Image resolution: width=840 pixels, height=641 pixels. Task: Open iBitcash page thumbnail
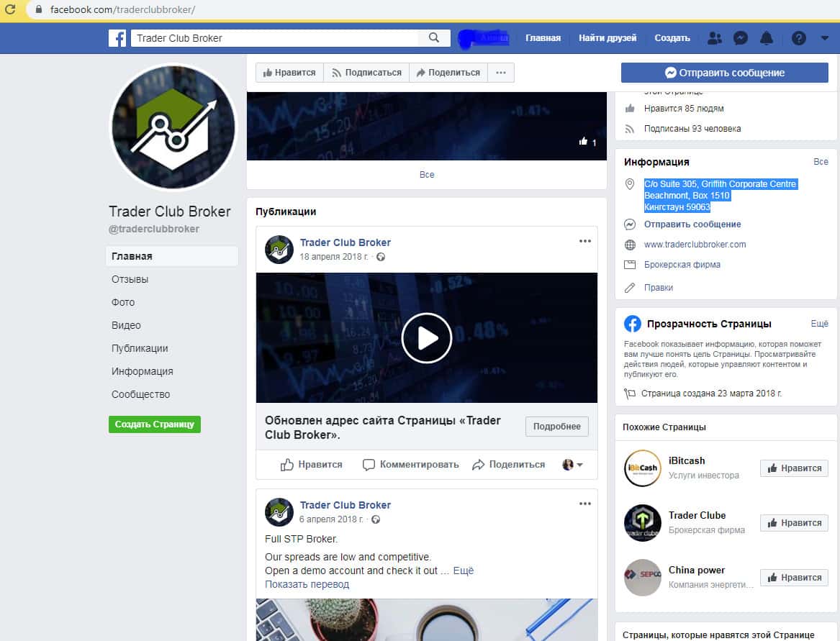coord(642,468)
